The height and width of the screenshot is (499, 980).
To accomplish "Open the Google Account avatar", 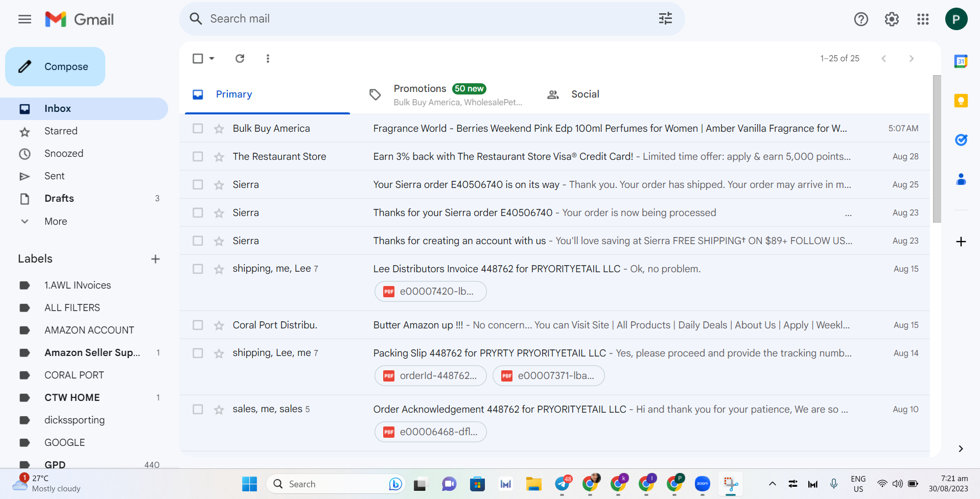I will pos(956,19).
